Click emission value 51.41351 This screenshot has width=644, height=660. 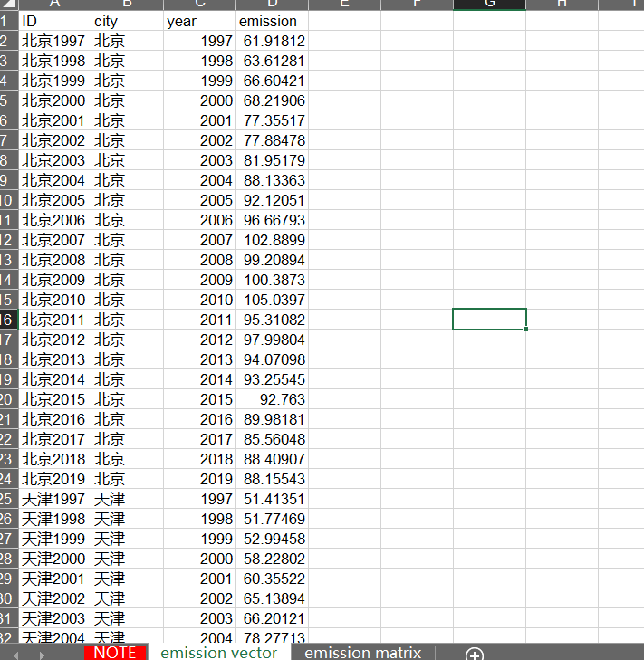tap(272, 499)
